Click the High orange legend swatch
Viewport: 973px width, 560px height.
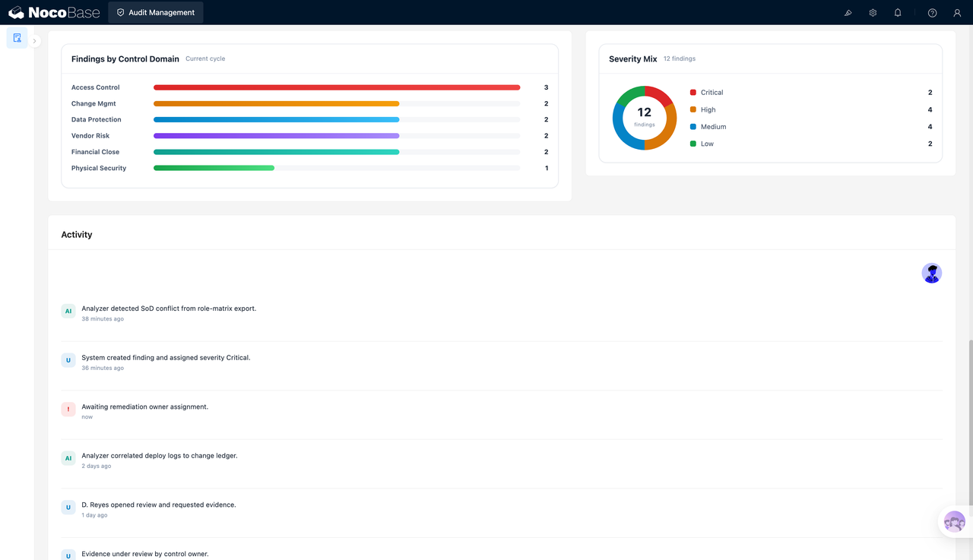pyautogui.click(x=693, y=109)
